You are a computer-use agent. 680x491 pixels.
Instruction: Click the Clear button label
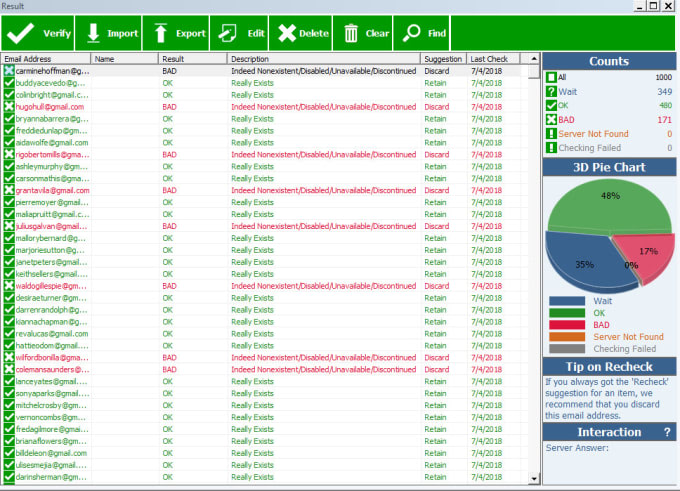(x=377, y=33)
